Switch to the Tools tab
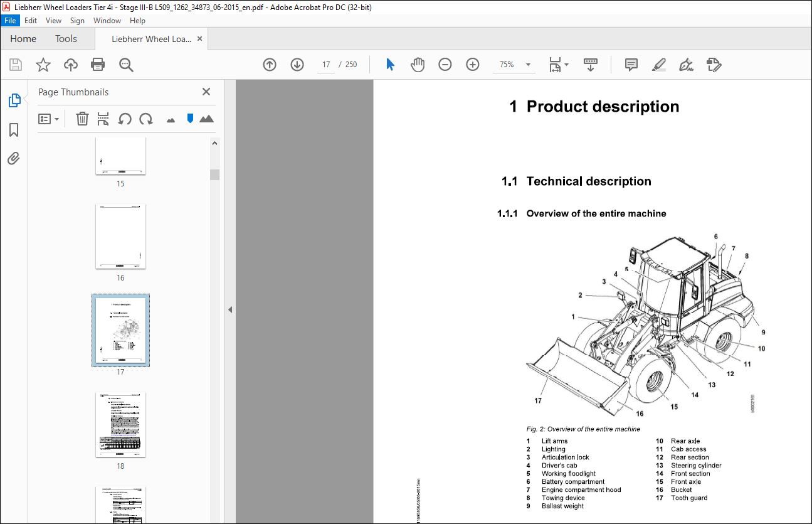Image resolution: width=812 pixels, height=524 pixels. point(66,39)
